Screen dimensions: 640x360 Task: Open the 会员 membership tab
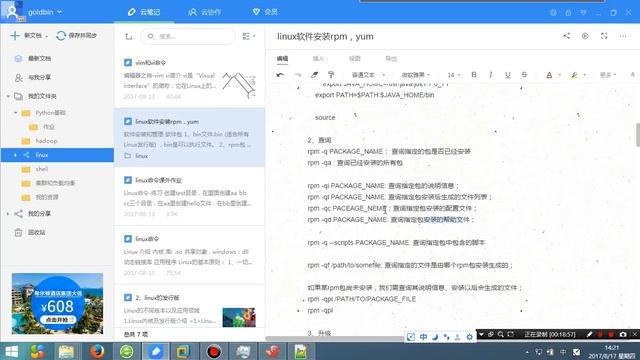(265, 12)
